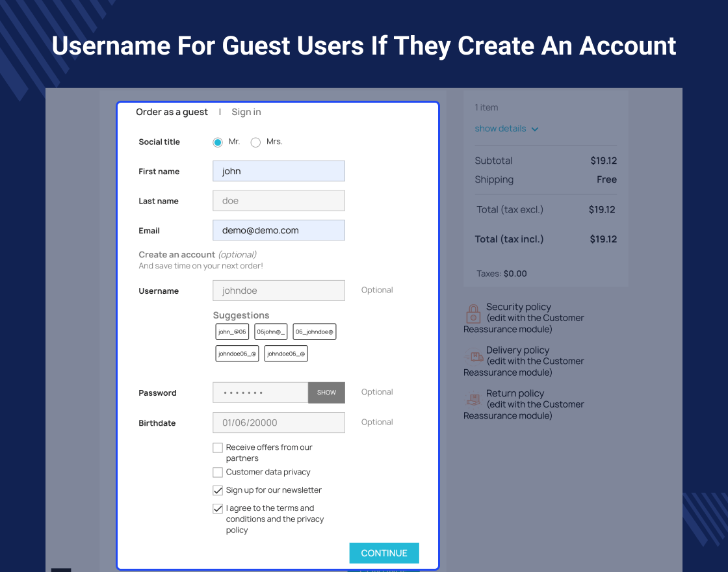Click the Delivery policy text
The height and width of the screenshot is (572, 728).
517,350
